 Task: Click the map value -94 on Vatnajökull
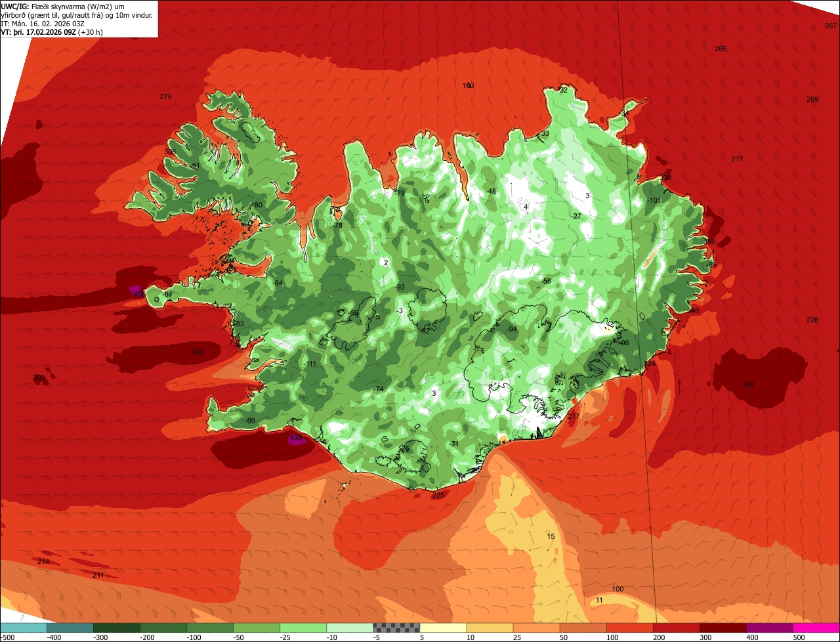(512, 329)
